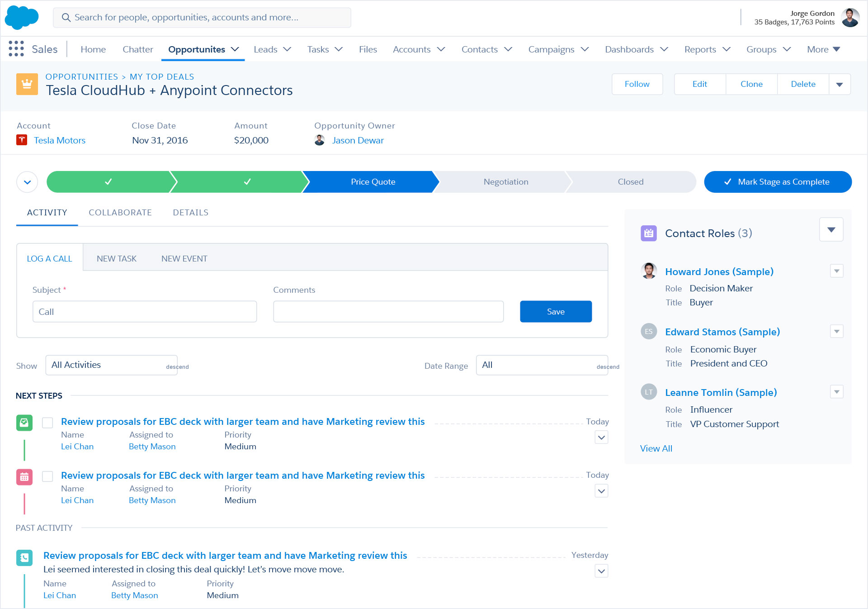Expand the sales path details chevron
868x609 pixels.
[27, 182]
